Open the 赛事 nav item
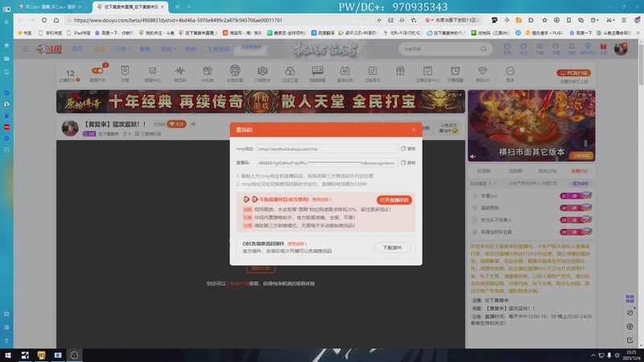 (145, 49)
